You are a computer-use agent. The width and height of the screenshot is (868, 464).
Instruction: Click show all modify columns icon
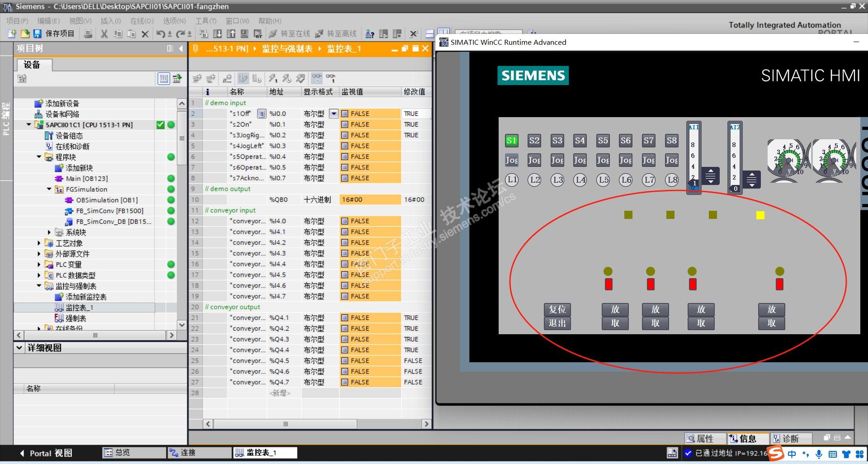(x=243, y=78)
